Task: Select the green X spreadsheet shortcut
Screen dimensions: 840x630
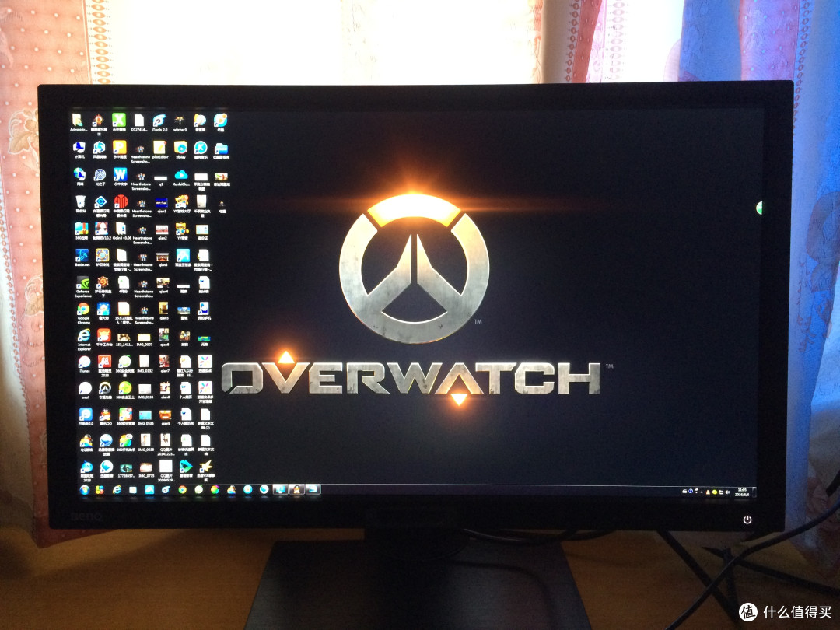Action: [x=119, y=122]
